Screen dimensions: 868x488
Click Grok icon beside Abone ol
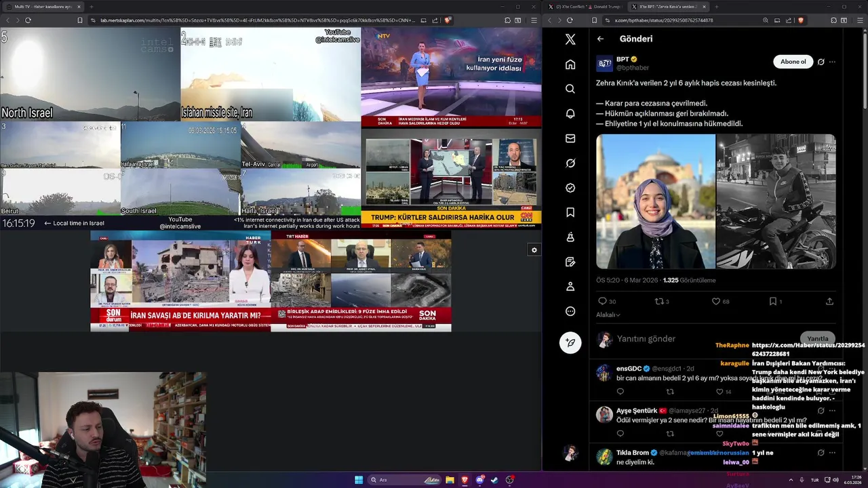tap(821, 62)
